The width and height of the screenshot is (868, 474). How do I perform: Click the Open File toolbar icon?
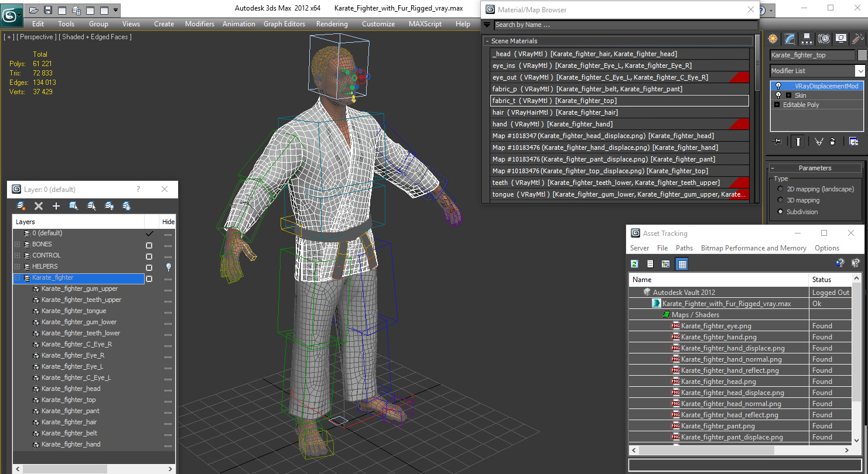click(x=34, y=10)
